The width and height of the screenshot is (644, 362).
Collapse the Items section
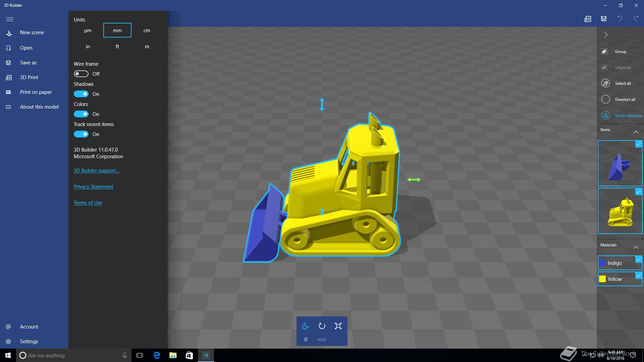pos(636,132)
